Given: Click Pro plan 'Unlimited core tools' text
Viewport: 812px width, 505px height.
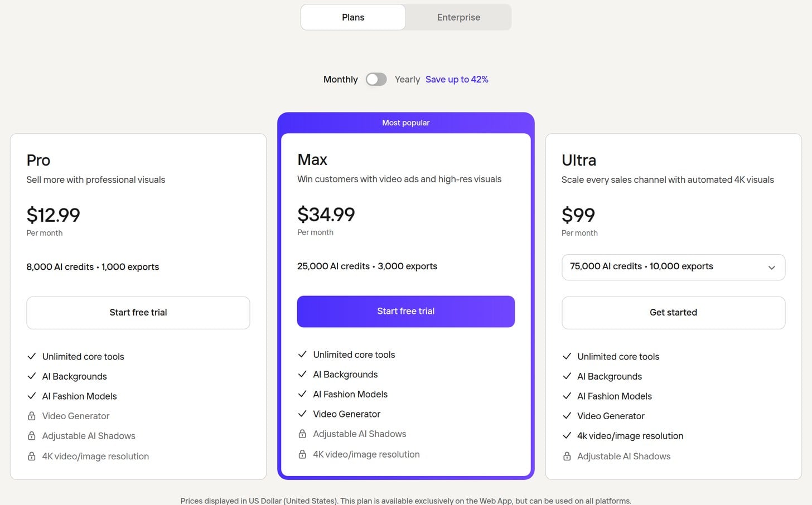Looking at the screenshot, I should (x=83, y=357).
